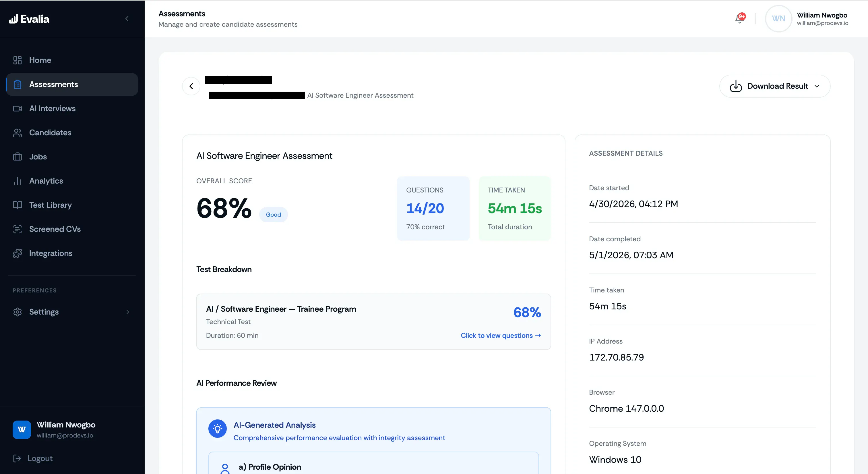
Task: Click the Time Taken 54m 15s card
Action: point(515,208)
